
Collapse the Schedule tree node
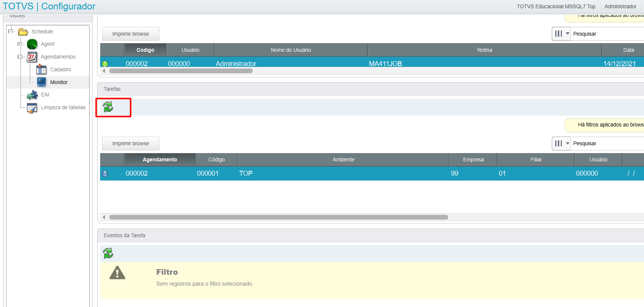11,31
